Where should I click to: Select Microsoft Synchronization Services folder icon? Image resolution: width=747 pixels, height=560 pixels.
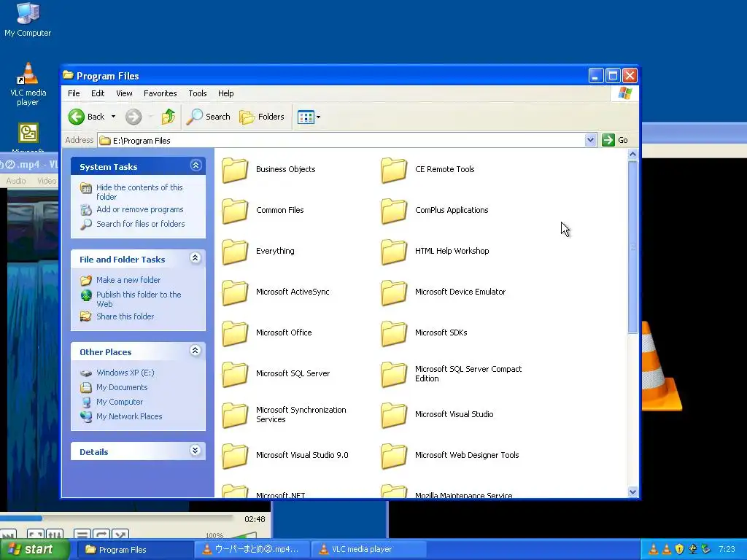tap(235, 415)
